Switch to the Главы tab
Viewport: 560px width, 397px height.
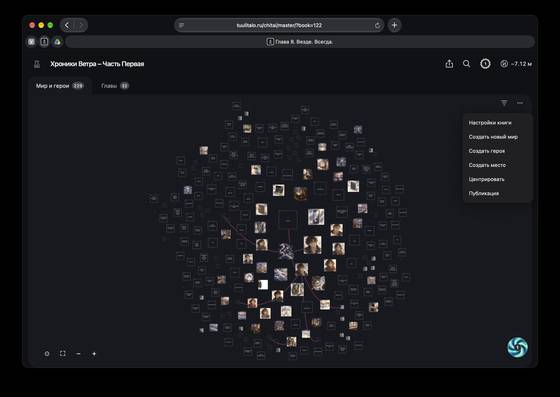tap(115, 86)
